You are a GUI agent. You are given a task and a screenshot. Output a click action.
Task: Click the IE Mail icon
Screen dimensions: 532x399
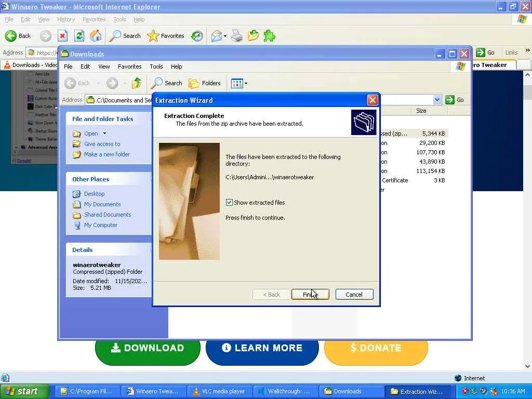tap(216, 36)
